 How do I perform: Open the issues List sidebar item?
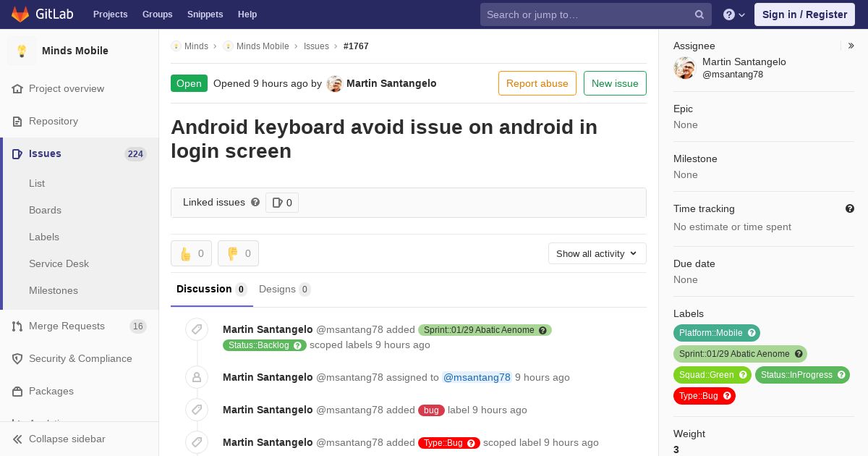click(x=37, y=184)
